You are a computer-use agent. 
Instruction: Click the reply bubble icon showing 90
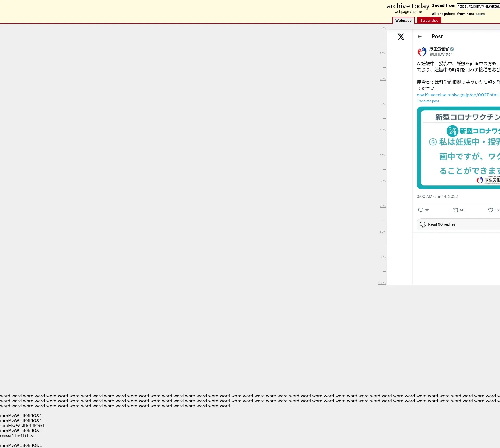421,210
